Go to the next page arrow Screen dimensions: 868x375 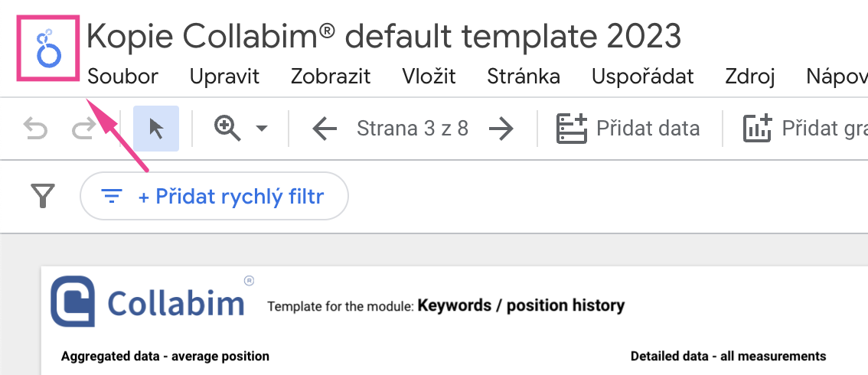coord(501,129)
